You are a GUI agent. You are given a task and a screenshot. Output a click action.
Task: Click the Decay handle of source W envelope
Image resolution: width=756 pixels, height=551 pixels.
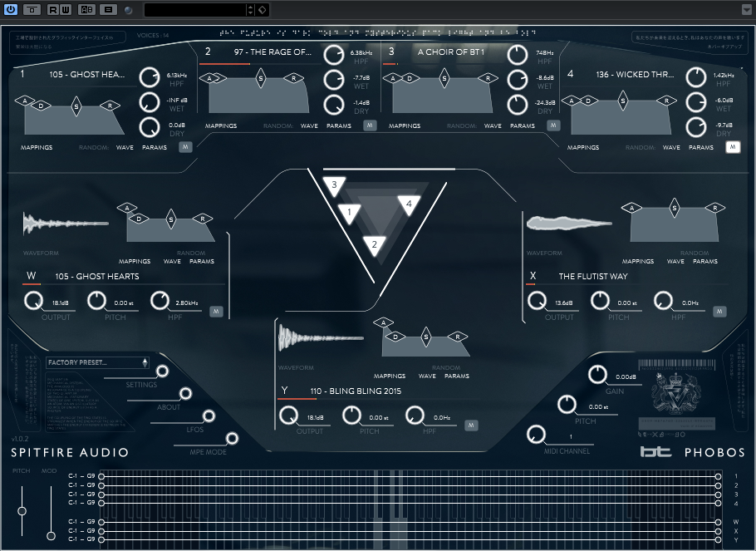[139, 219]
